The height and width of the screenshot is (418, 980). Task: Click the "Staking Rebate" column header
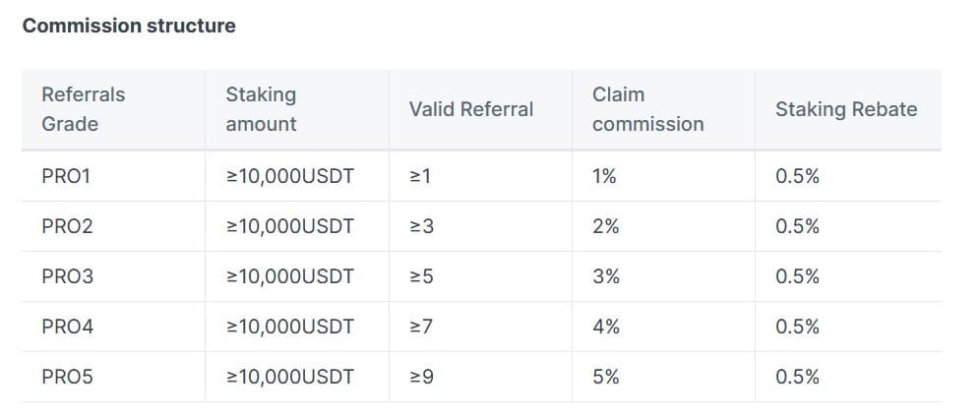(846, 109)
